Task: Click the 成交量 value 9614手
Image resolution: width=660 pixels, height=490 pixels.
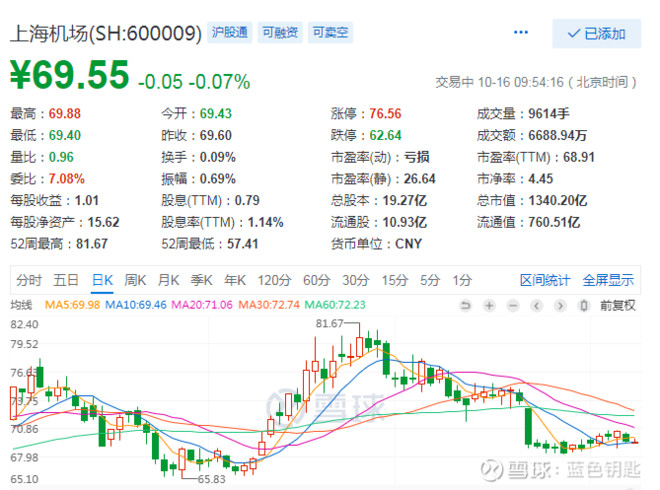Action: (549, 114)
